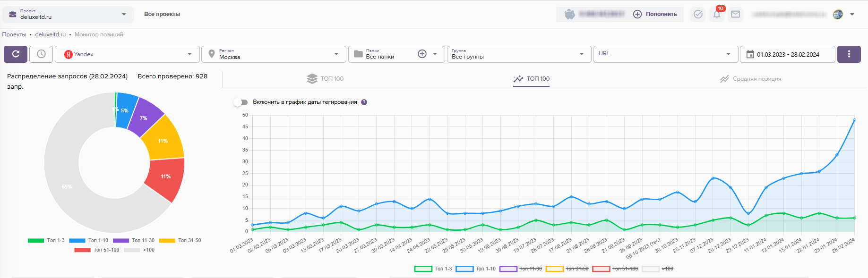
Task: Toggle Топ 11-30 series in chart legend
Action: point(520,269)
